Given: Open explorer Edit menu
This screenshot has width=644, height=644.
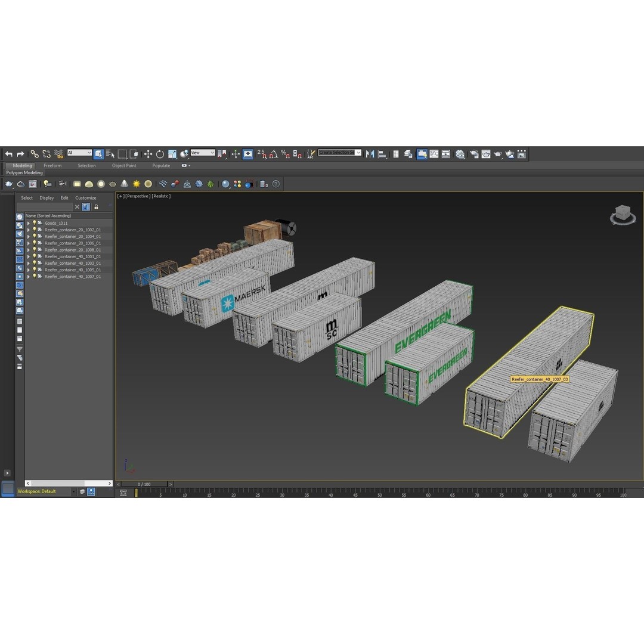Looking at the screenshot, I should point(64,198).
